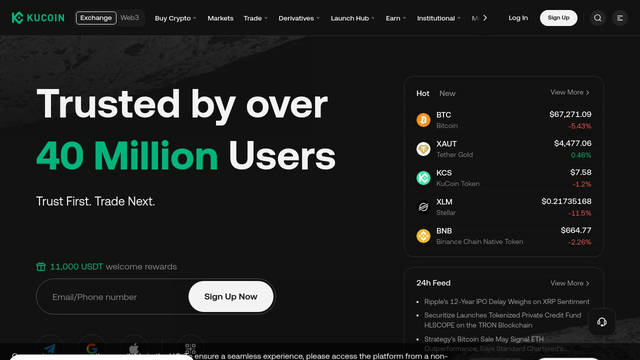Click the 11,000 USDT welcome rewards text
The height and width of the screenshot is (360, 640).
tap(113, 267)
